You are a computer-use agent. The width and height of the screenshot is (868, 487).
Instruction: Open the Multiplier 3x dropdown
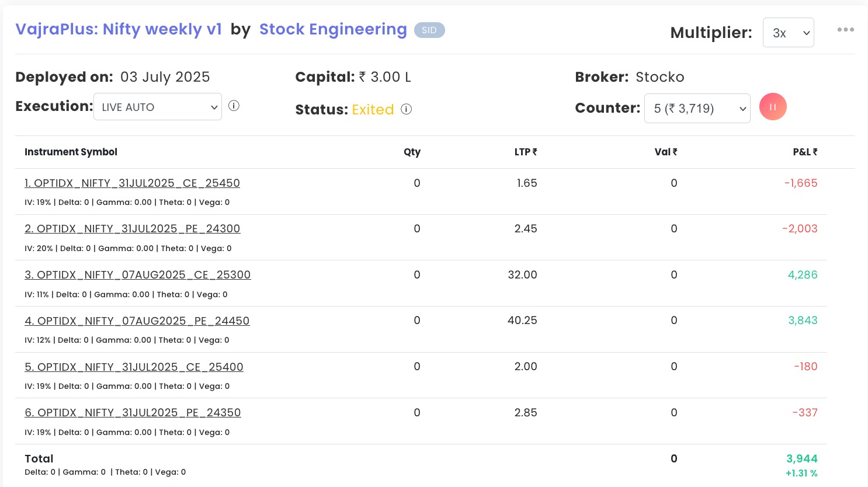point(788,33)
